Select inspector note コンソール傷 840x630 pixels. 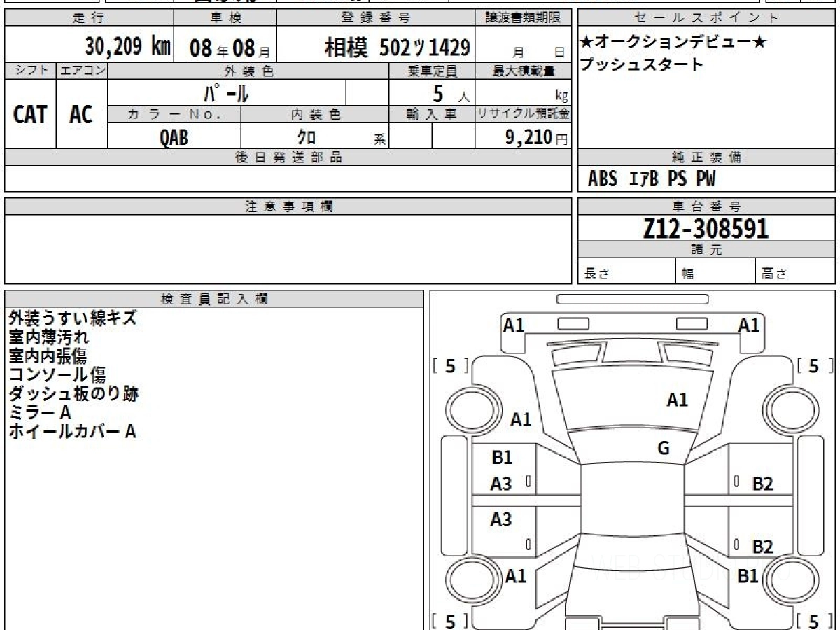click(x=57, y=375)
